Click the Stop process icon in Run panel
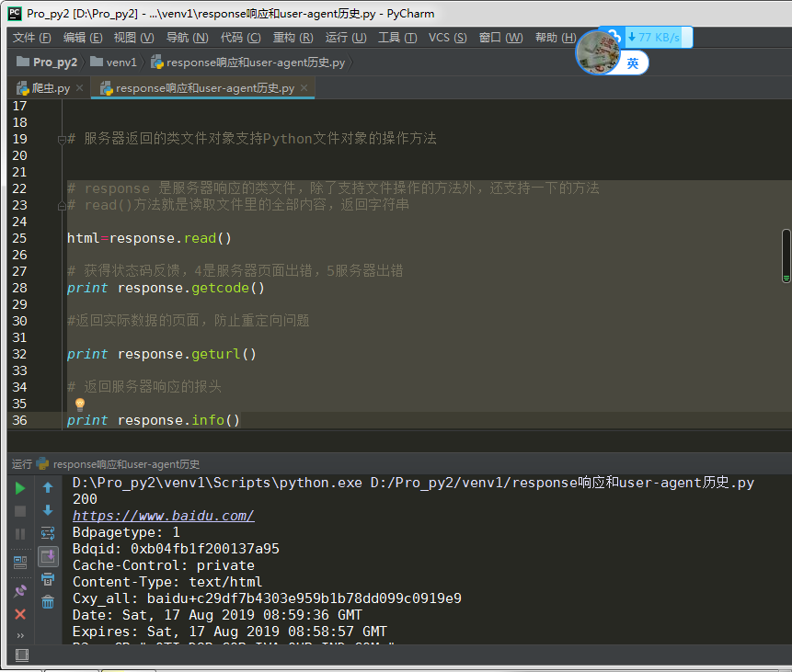This screenshot has height=672, width=792. pyautogui.click(x=20, y=511)
